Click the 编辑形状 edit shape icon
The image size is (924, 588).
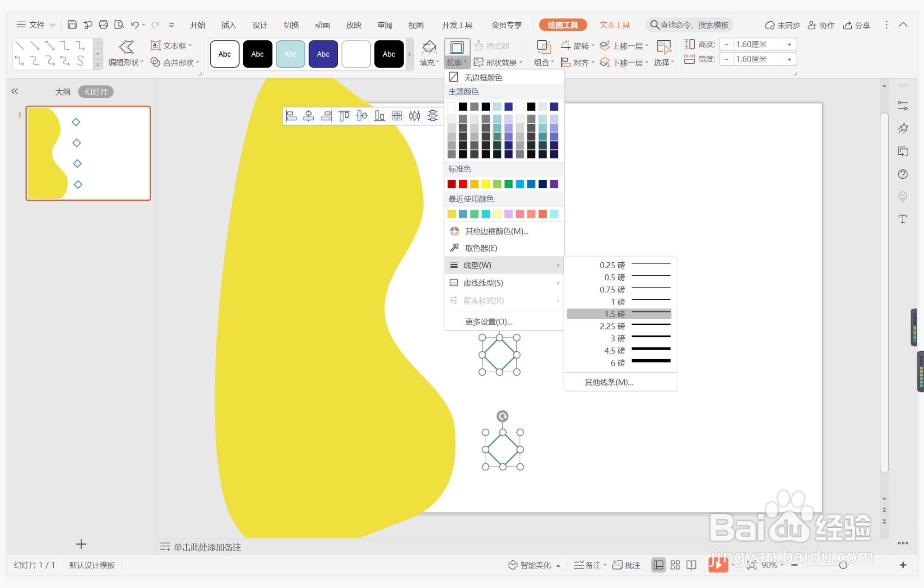(x=126, y=47)
